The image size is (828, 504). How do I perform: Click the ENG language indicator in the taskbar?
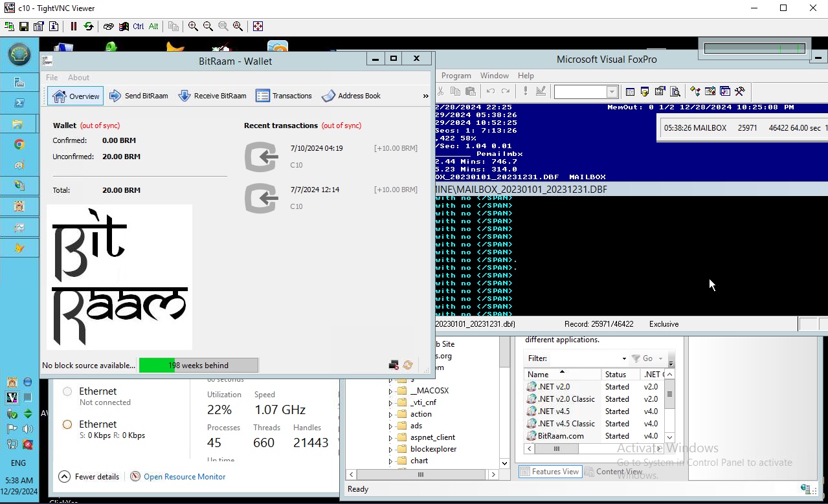tap(18, 463)
